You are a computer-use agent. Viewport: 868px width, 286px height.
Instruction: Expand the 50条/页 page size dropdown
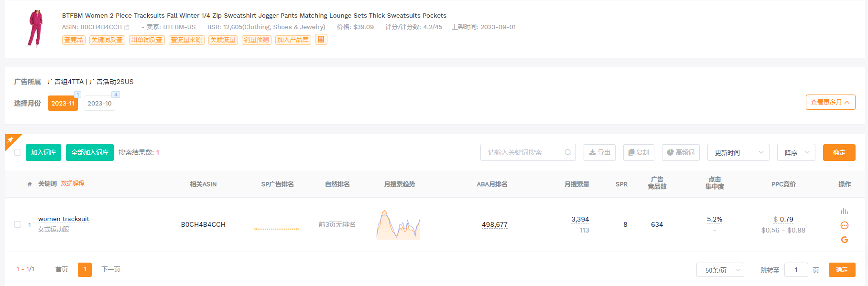720,270
